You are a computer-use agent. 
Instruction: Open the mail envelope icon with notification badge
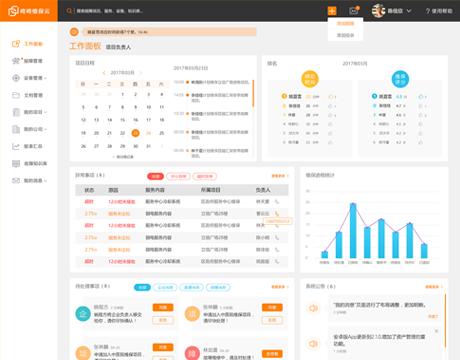[x=354, y=11]
